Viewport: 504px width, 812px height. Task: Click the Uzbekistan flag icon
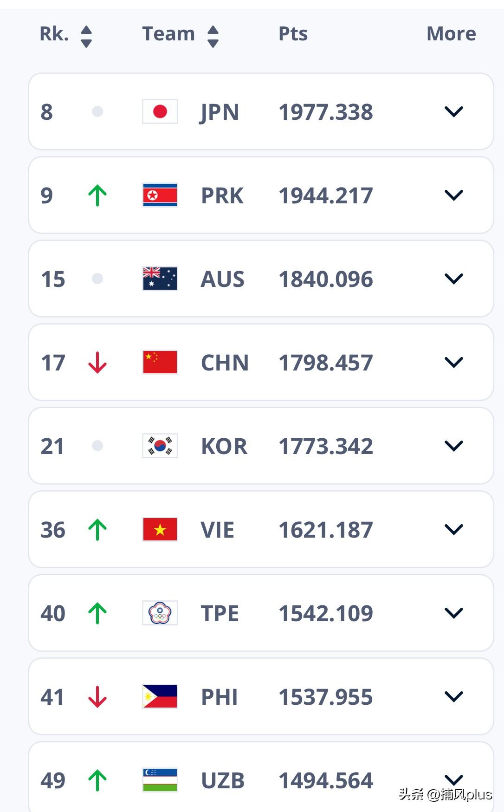[160, 780]
